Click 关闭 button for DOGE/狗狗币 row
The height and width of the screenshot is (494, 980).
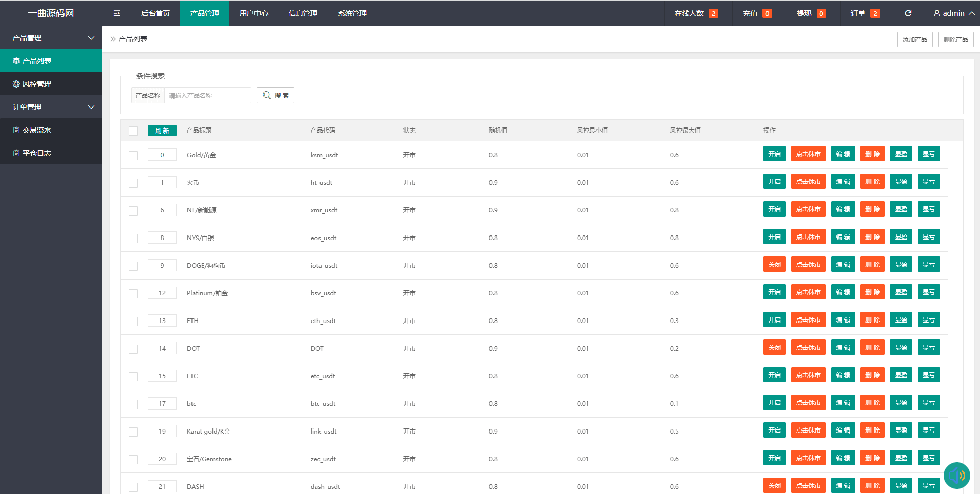[x=774, y=265]
